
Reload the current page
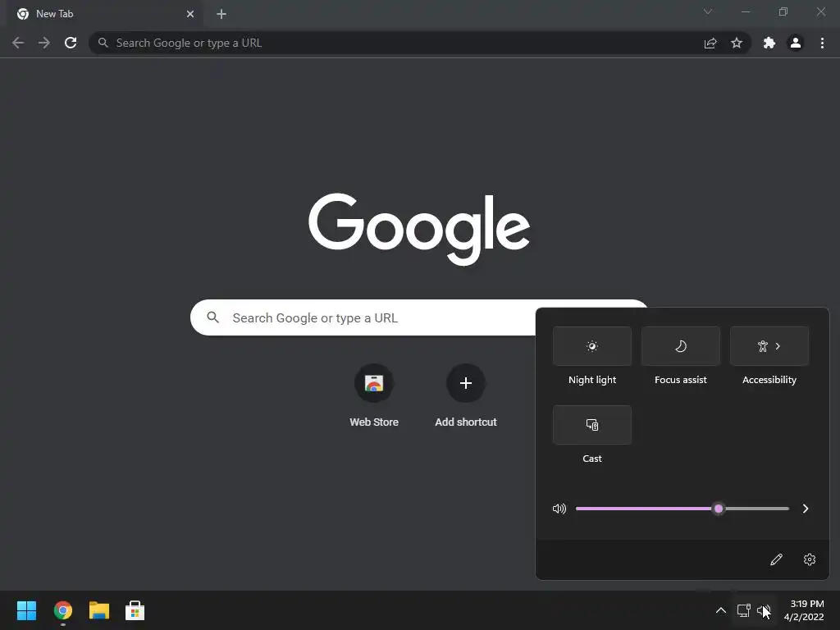(x=71, y=43)
